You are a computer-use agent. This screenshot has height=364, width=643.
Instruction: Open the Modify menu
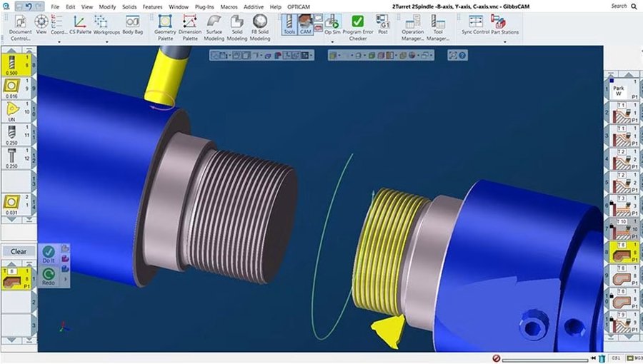pyautogui.click(x=107, y=6)
